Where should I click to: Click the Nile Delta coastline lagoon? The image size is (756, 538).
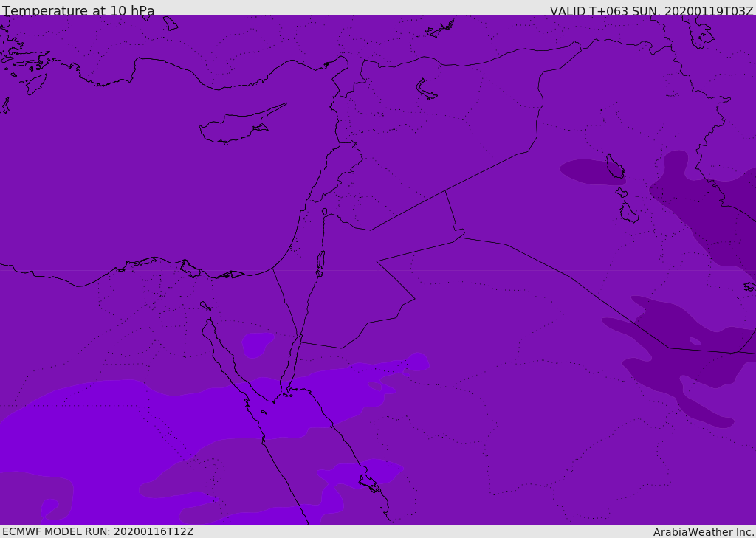190,269
